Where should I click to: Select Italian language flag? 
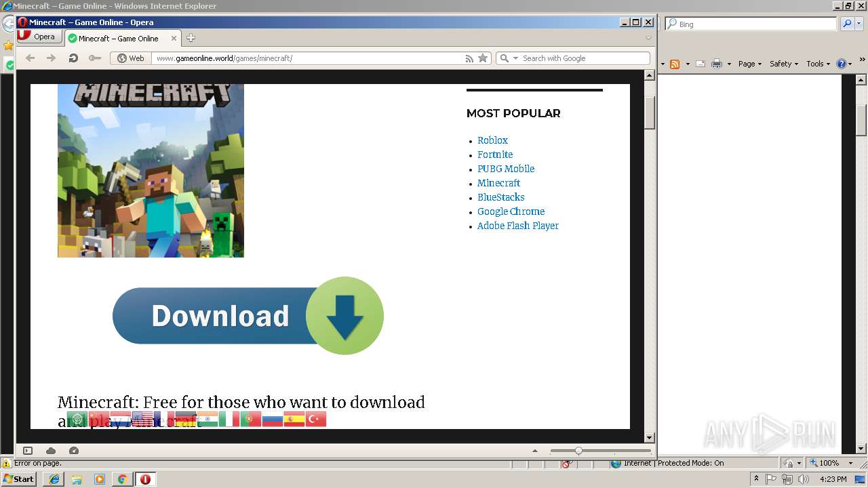(x=229, y=420)
